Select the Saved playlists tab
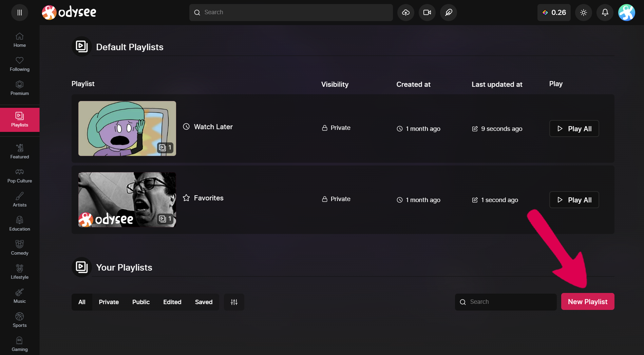644x355 pixels. pyautogui.click(x=204, y=302)
